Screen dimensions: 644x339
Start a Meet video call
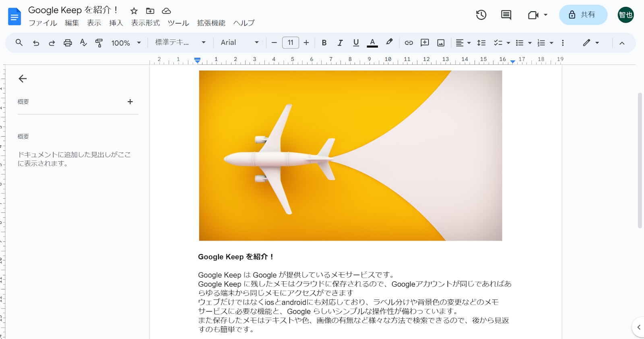(x=533, y=15)
